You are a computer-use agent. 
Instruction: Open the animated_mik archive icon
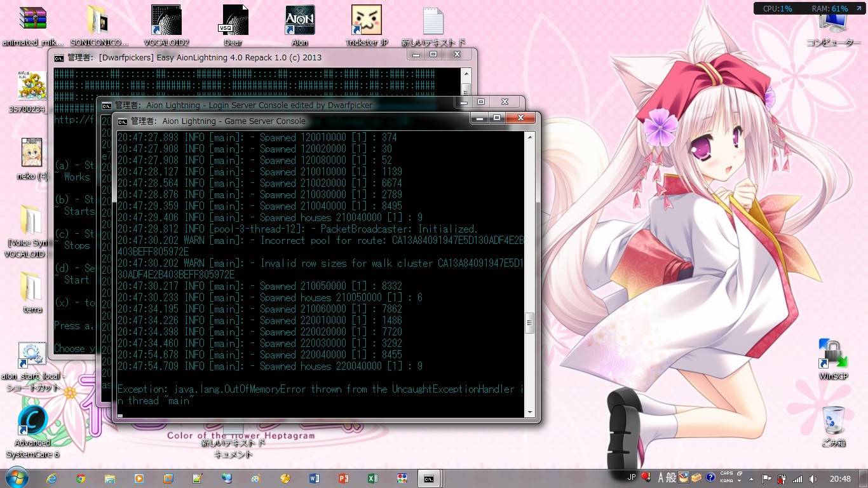[x=32, y=25]
